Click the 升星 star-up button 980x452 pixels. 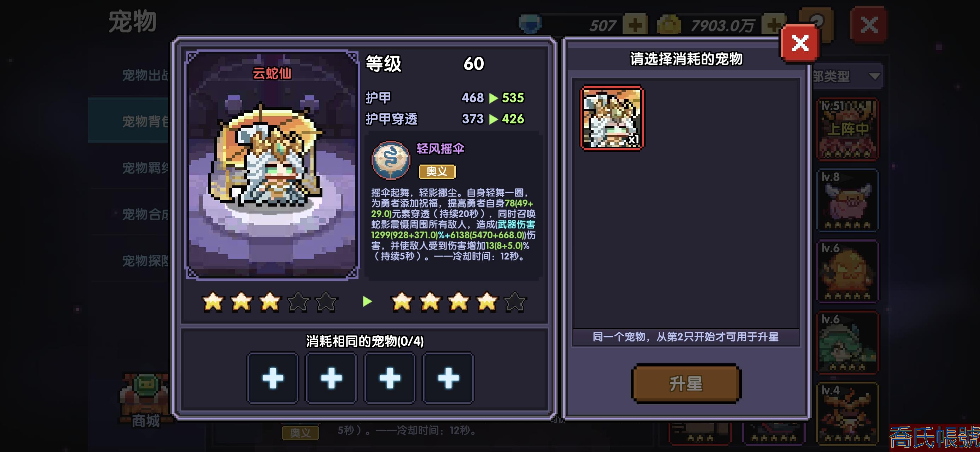(686, 383)
